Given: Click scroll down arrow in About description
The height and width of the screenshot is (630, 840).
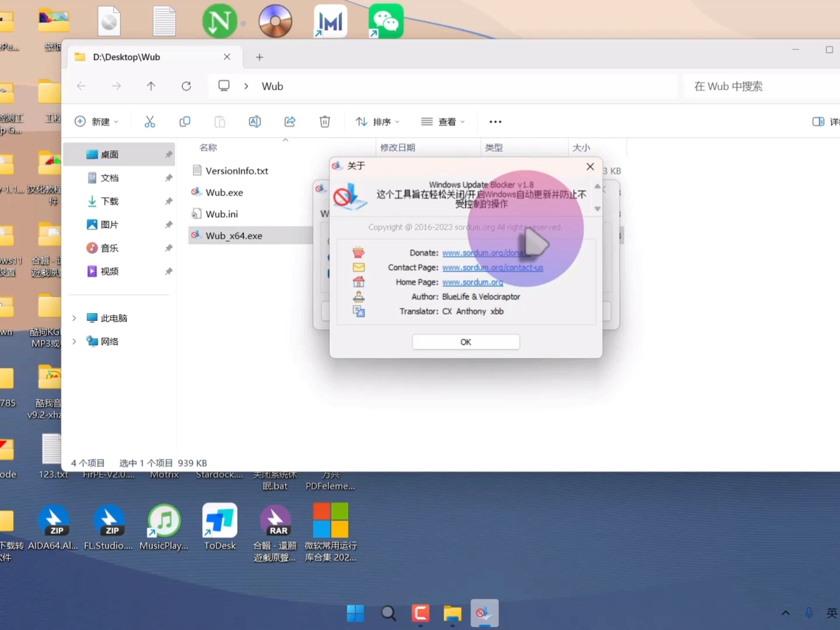Looking at the screenshot, I should click(597, 209).
